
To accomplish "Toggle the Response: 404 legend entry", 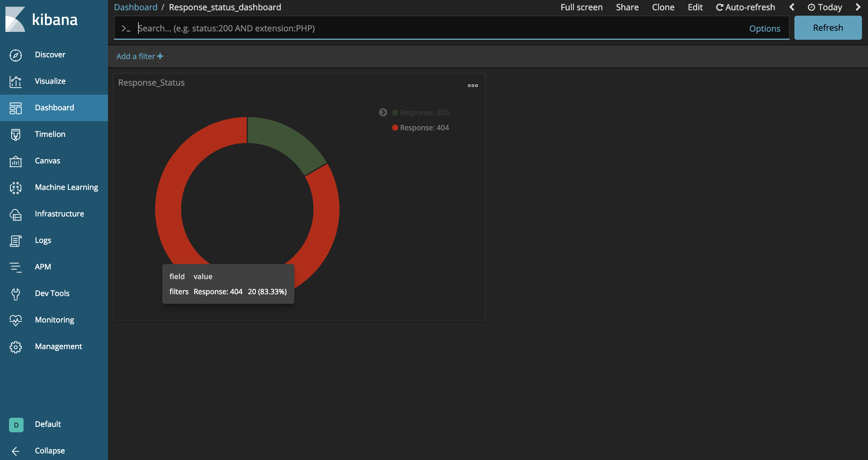I will point(424,127).
